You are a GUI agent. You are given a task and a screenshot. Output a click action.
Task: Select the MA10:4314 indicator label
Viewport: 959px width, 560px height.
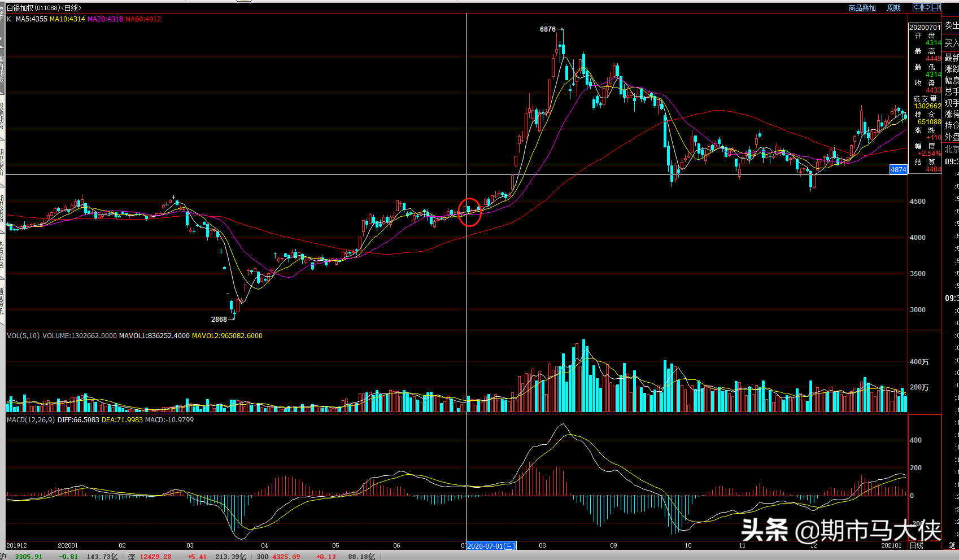(x=67, y=19)
